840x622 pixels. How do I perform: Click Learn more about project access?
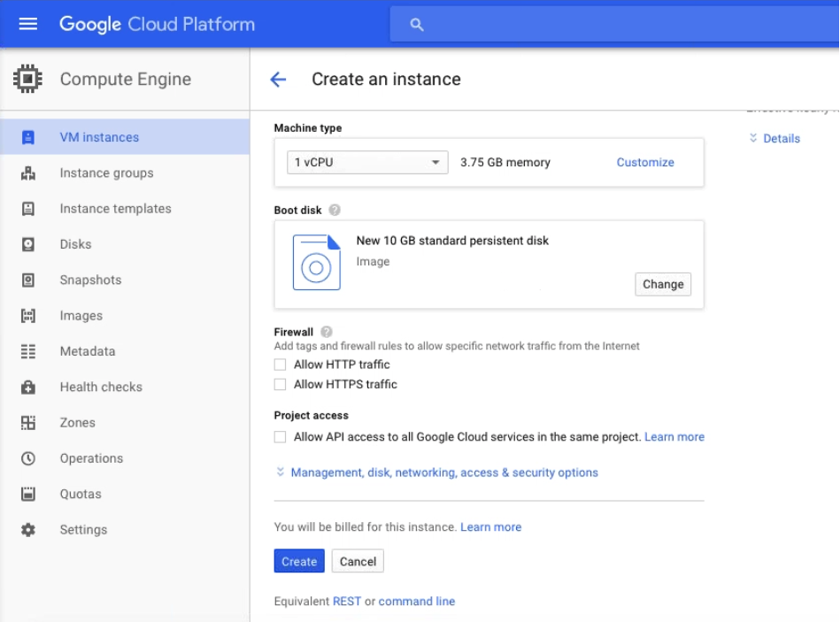point(674,437)
